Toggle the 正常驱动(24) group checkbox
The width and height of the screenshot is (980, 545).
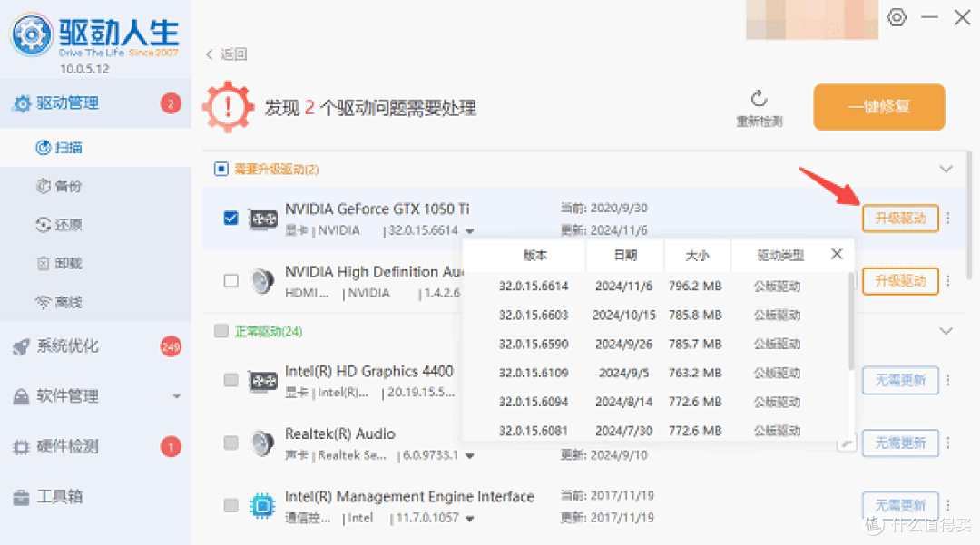pos(221,331)
